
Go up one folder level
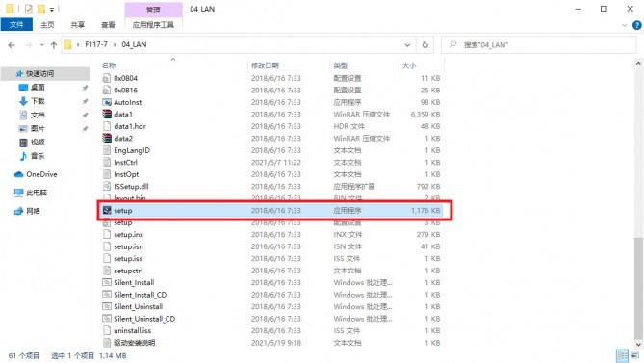[x=54, y=44]
